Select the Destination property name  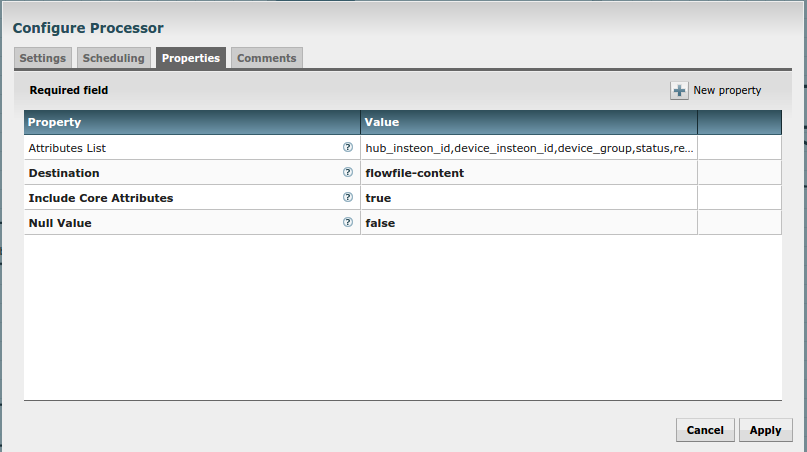[x=64, y=173]
